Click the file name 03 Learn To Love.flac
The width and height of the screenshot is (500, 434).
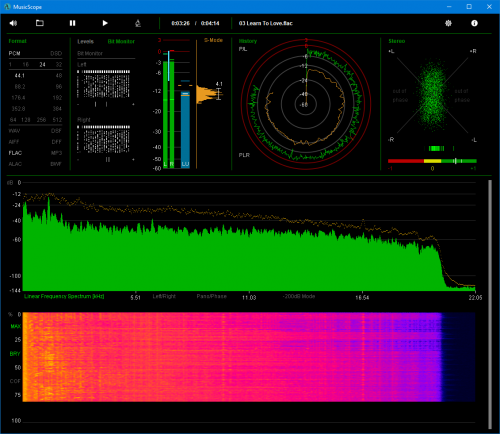point(266,23)
